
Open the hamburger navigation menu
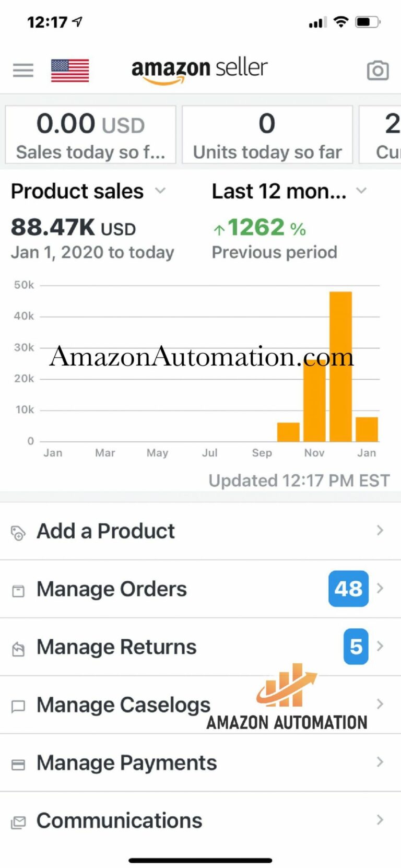23,70
